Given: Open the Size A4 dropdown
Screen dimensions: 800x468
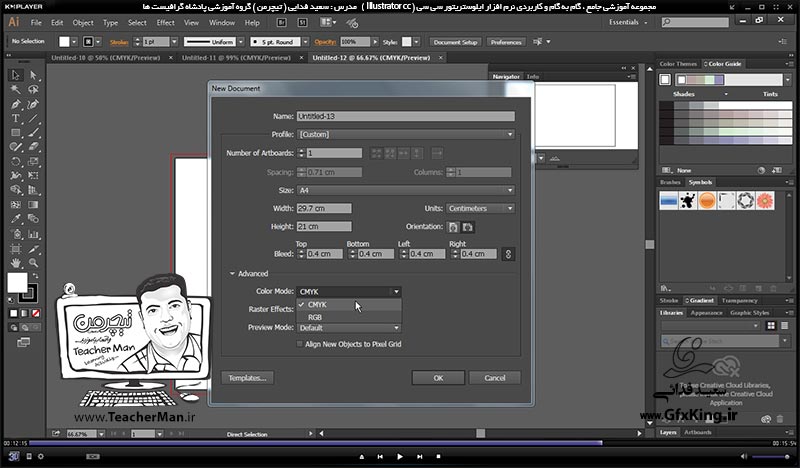Looking at the screenshot, I should click(x=406, y=190).
